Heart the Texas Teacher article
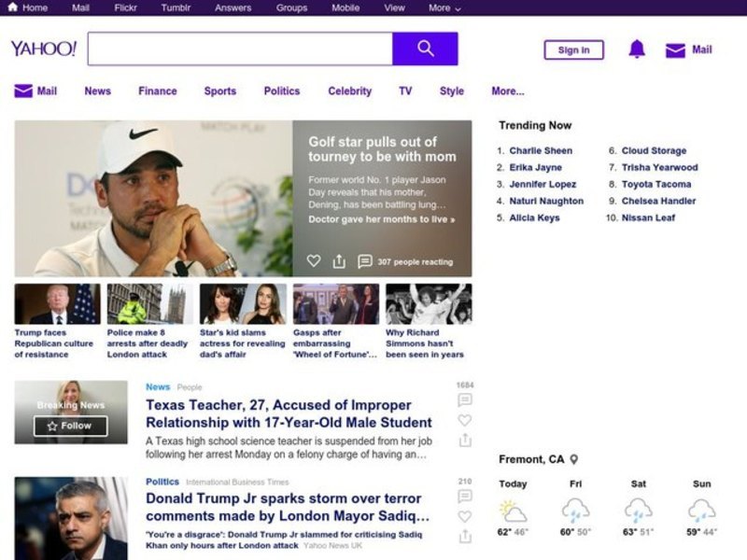Screen dimensions: 747x560 click(465, 420)
